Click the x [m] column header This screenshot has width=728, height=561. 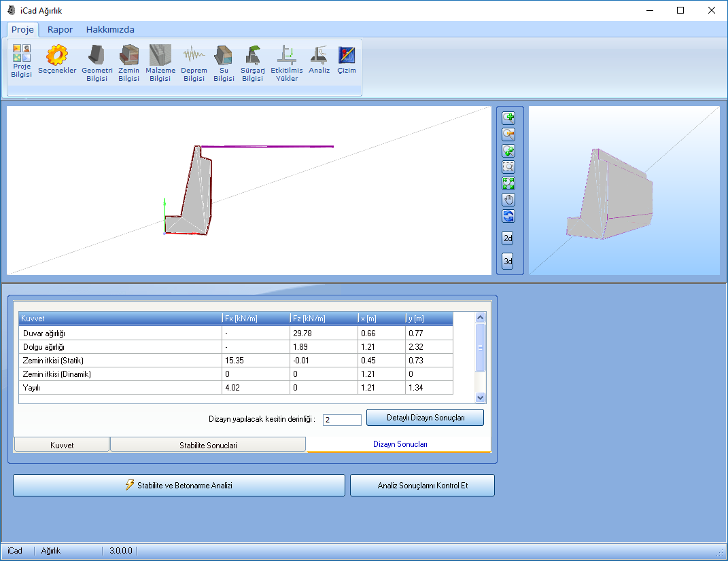click(x=381, y=319)
